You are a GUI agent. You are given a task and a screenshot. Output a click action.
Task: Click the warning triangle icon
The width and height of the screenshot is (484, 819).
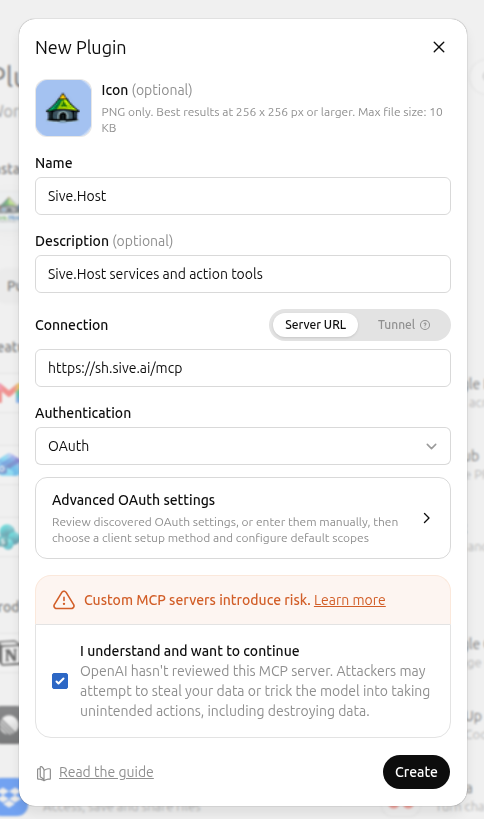point(64,600)
